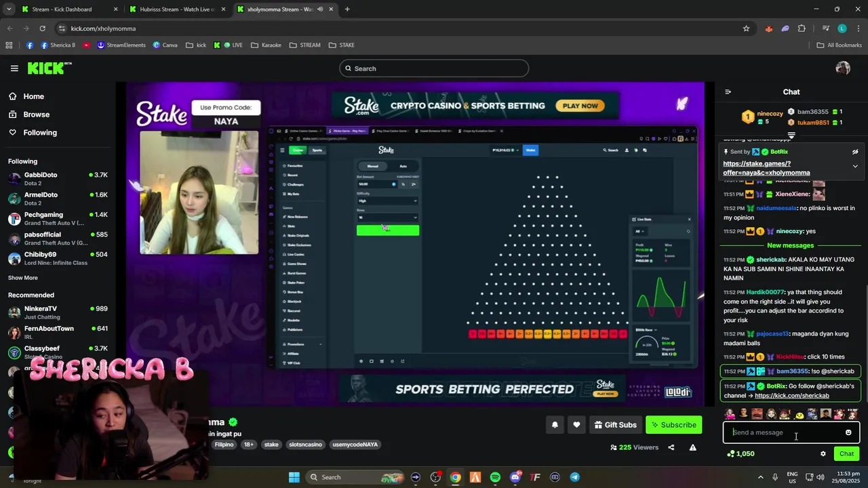868x488 pixels.
Task: Subscribe to xholymomma channel
Action: pyautogui.click(x=673, y=425)
